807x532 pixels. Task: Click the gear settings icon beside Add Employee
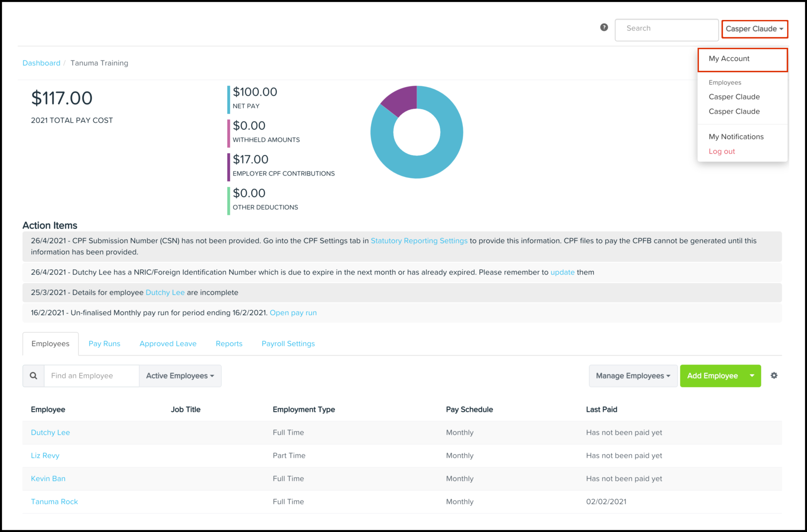(x=774, y=375)
